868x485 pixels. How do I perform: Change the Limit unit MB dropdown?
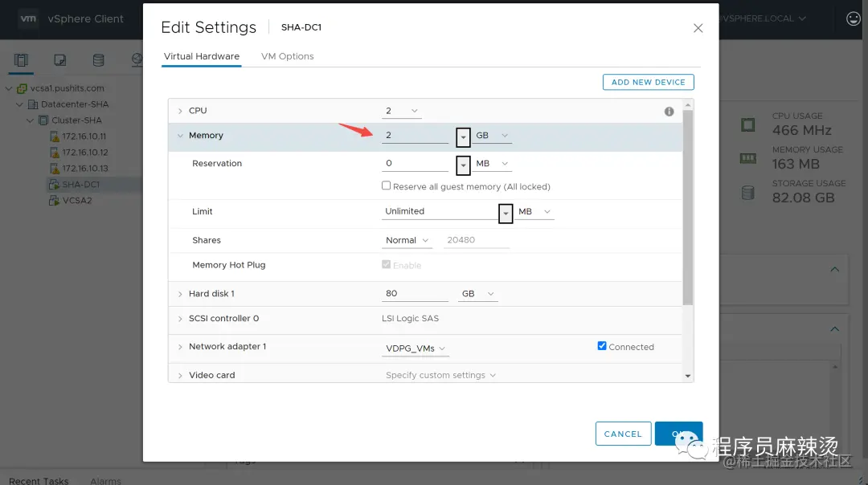[x=534, y=212]
